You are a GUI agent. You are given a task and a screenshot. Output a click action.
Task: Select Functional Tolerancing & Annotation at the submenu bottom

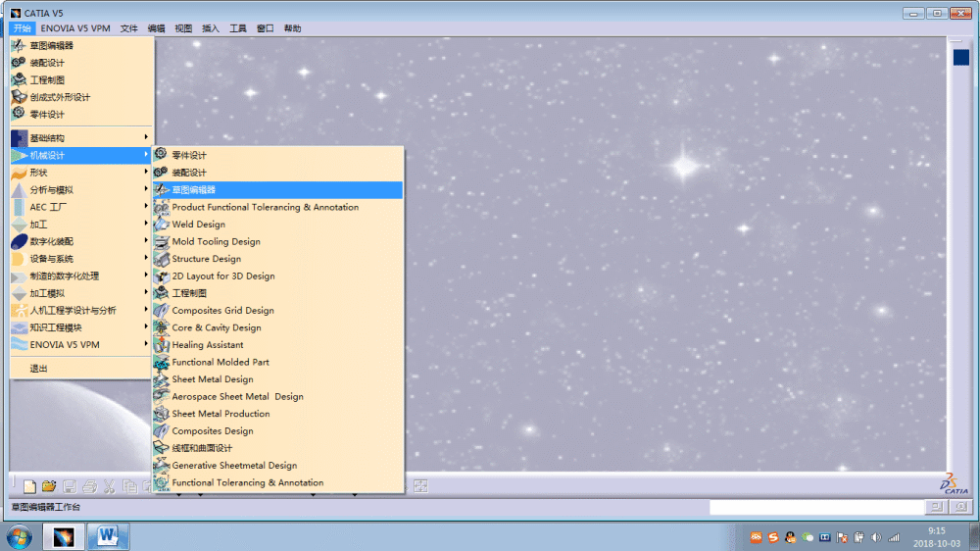(x=278, y=482)
